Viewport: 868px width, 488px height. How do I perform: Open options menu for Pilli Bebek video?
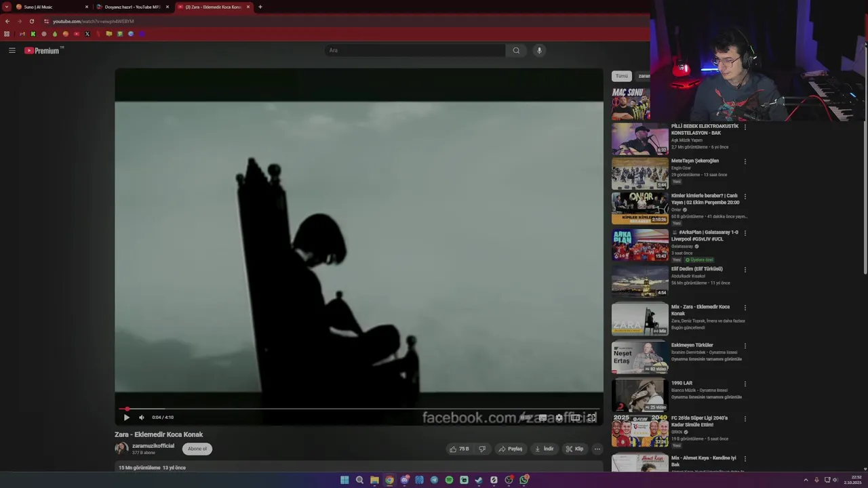[x=745, y=127]
